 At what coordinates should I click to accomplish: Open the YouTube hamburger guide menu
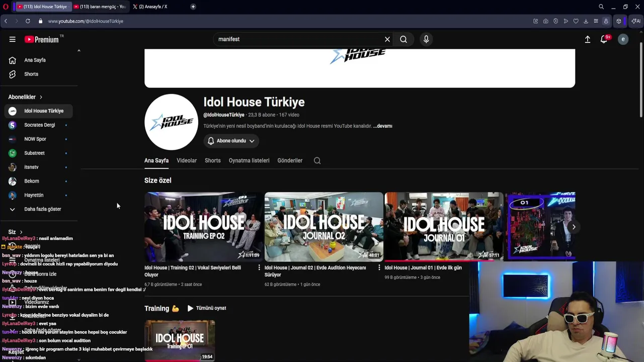pyautogui.click(x=12, y=39)
